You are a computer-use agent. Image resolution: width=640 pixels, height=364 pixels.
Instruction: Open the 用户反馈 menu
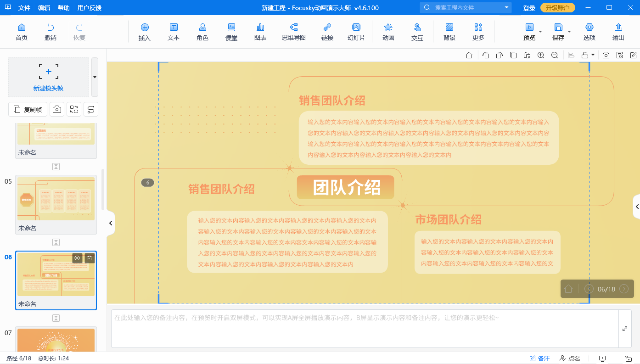point(90,8)
